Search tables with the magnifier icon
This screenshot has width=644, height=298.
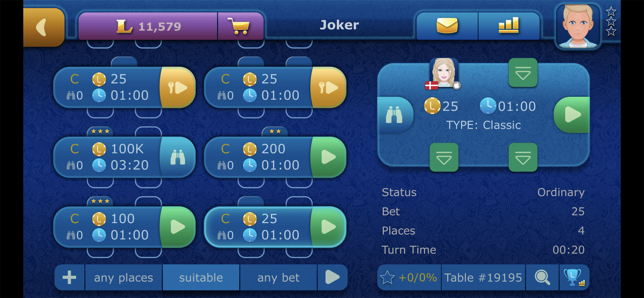[542, 277]
